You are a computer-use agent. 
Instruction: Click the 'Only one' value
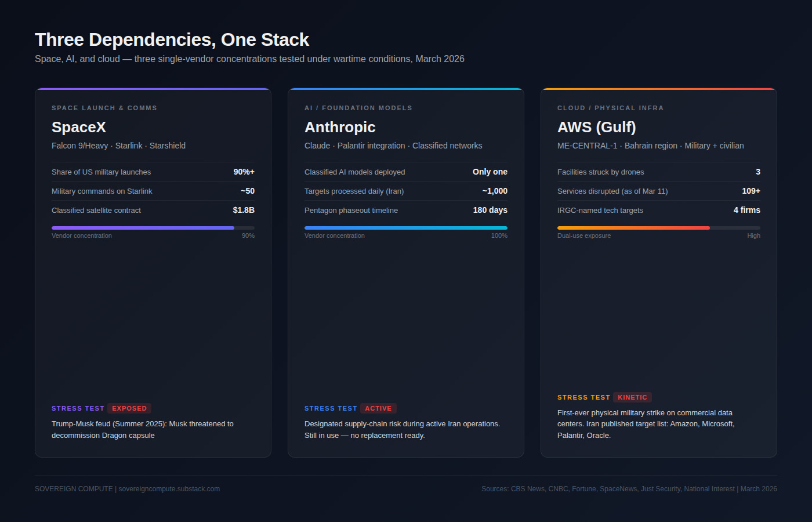pos(490,172)
